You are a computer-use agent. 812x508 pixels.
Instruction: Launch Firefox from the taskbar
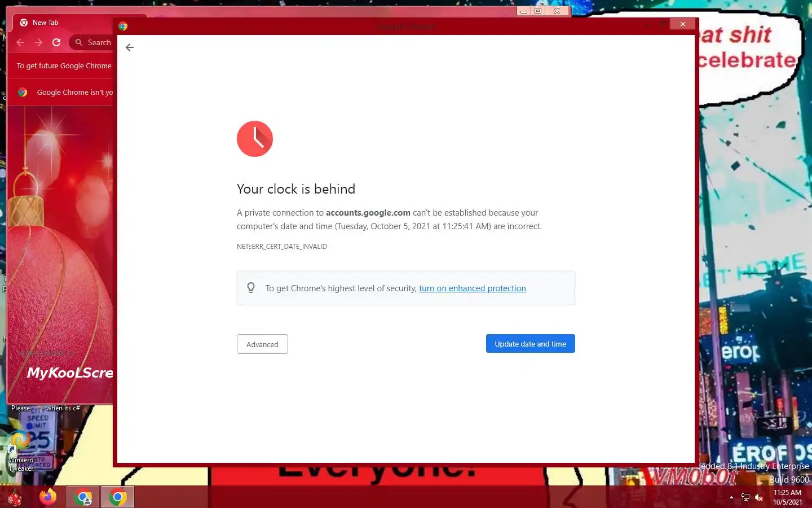[48, 497]
